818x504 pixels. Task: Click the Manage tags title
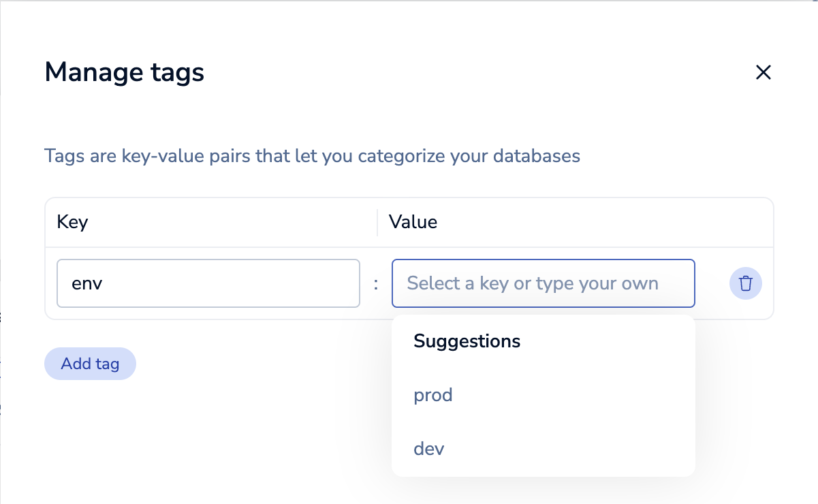coord(125,72)
